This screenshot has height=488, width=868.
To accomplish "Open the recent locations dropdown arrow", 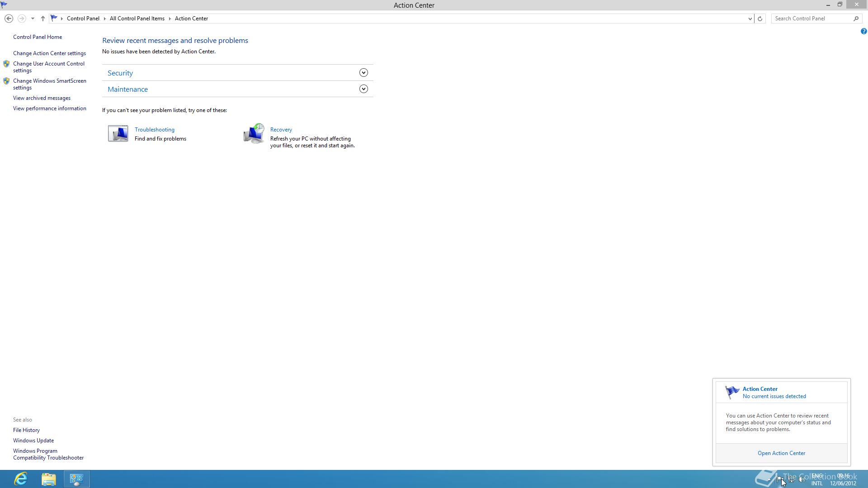I will [33, 19].
